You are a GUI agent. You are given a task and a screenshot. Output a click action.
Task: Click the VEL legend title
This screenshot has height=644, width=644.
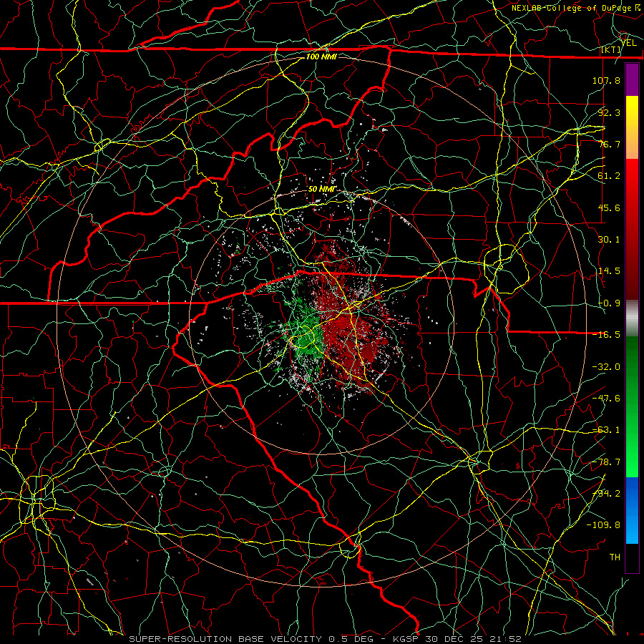point(629,42)
